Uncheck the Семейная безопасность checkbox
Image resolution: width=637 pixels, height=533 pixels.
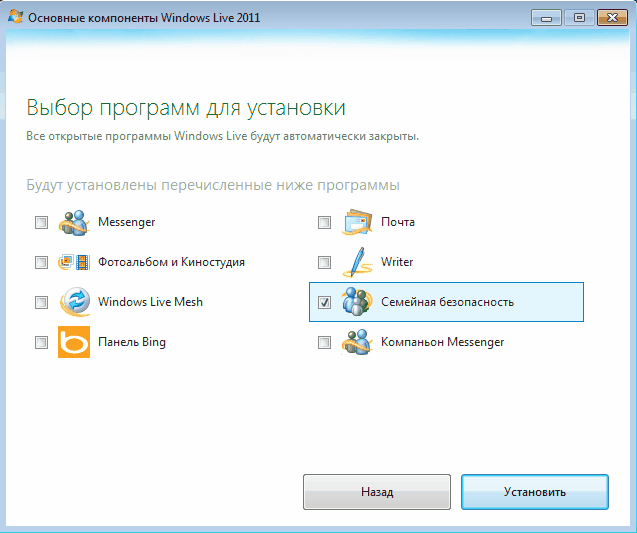(x=324, y=302)
